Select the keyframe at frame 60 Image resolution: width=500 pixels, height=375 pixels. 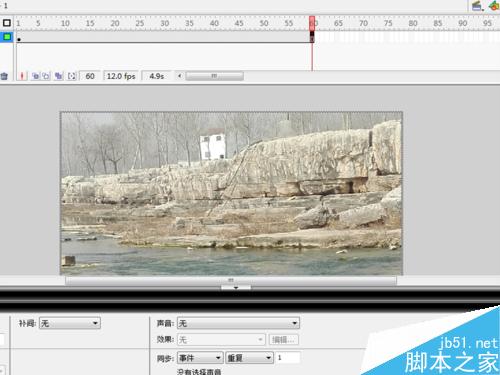click(x=312, y=37)
